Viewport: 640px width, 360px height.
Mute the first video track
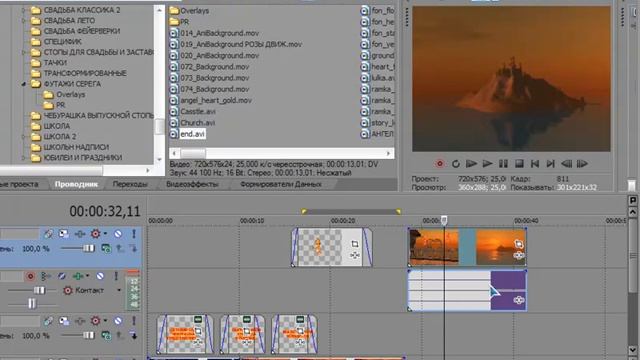click(118, 234)
